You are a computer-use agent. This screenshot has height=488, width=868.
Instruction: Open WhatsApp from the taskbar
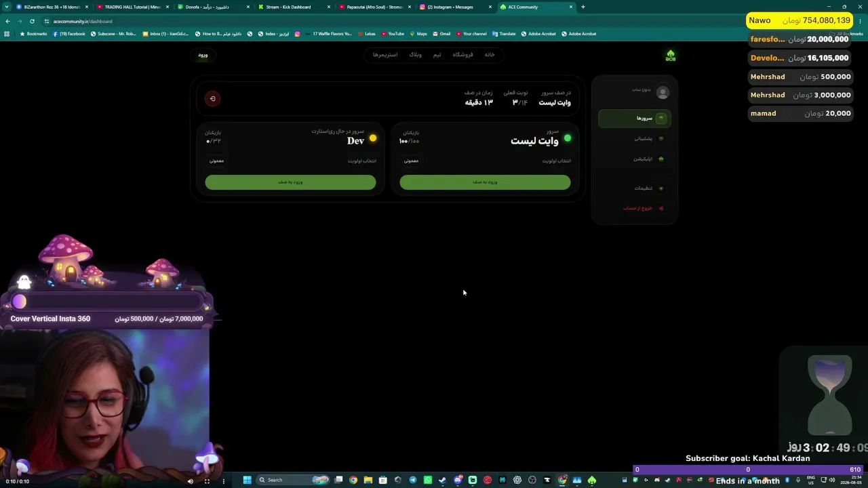click(428, 481)
